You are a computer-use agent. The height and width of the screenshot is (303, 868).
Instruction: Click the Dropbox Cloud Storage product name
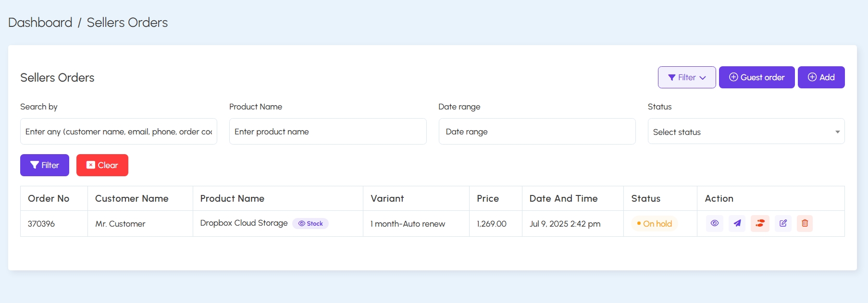(244, 223)
